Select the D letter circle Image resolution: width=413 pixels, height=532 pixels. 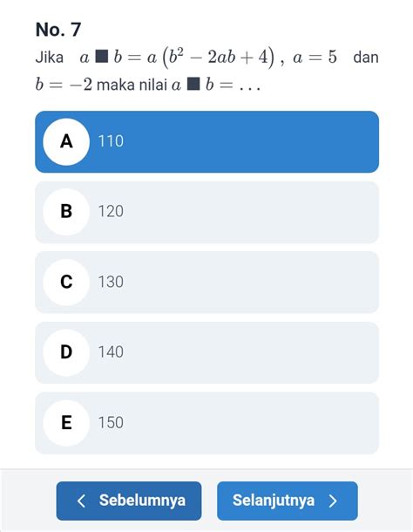tap(66, 352)
